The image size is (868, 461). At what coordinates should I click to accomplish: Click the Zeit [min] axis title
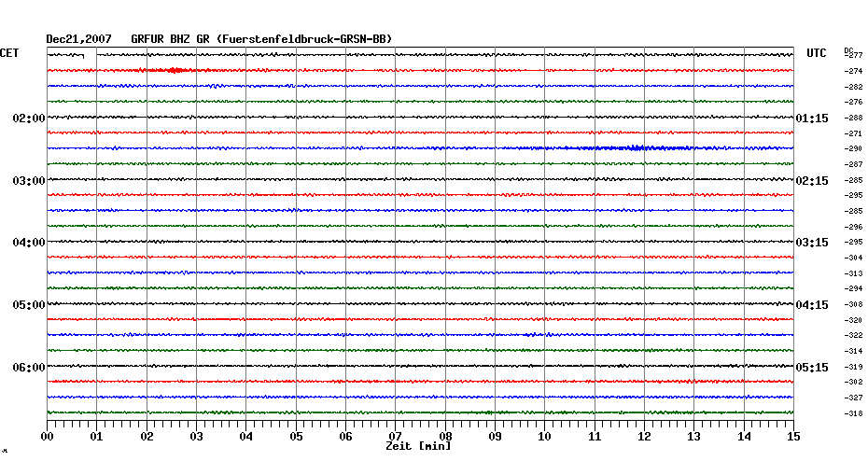tap(418, 446)
